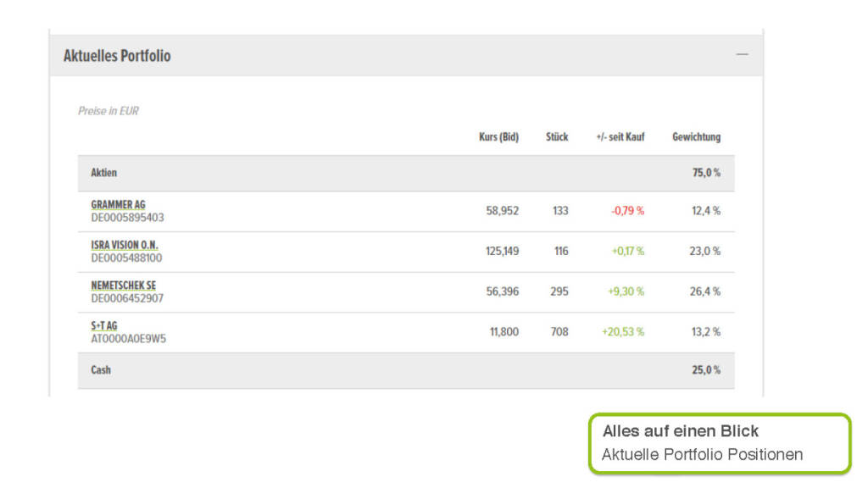The height and width of the screenshot is (488, 868).
Task: Click ISRA VISION's 125,149 bid price
Action: pyautogui.click(x=503, y=252)
